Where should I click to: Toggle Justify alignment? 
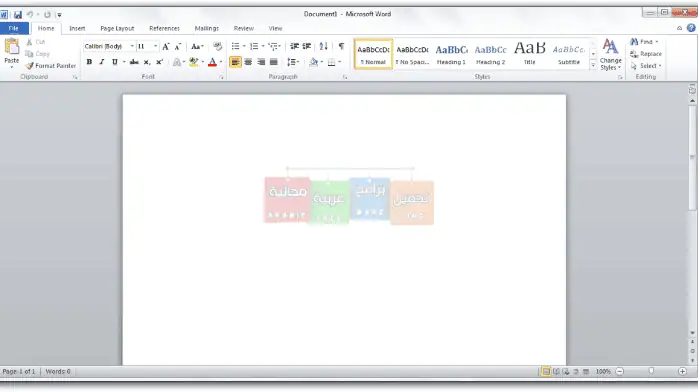274,62
